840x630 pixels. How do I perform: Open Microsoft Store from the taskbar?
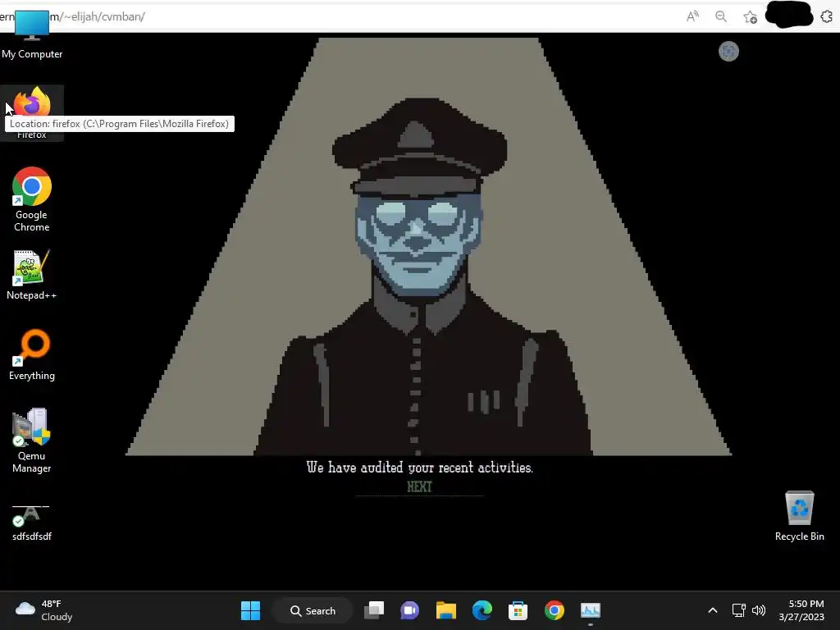[x=518, y=610]
